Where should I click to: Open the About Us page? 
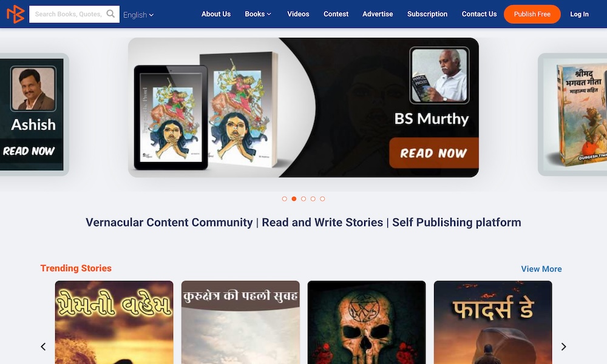pyautogui.click(x=216, y=14)
